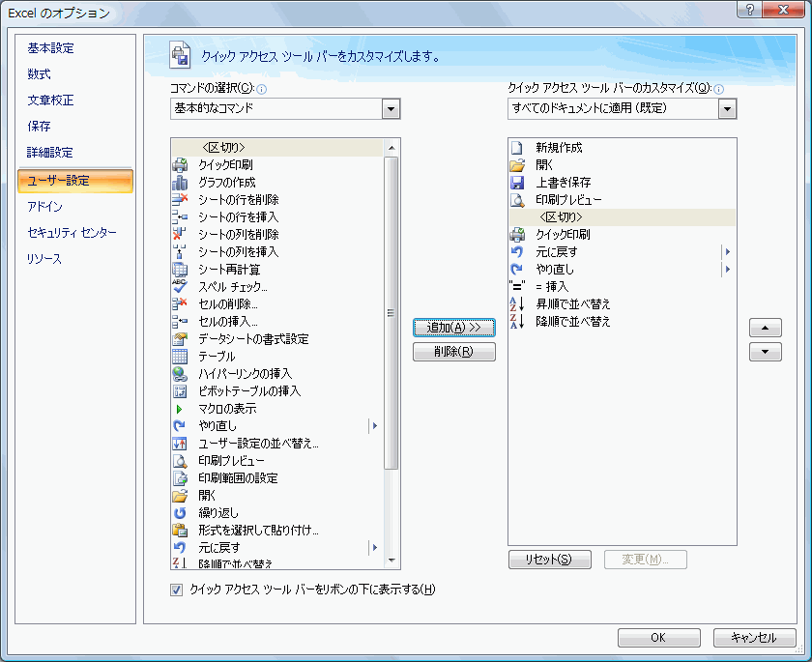
Task: Click the = 挿入 equals icon
Action: tap(517, 286)
